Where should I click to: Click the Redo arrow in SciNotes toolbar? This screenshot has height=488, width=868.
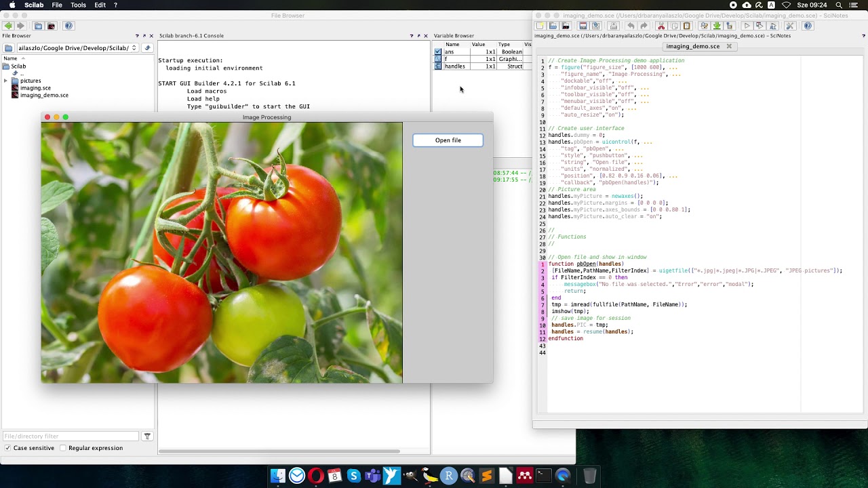(644, 26)
